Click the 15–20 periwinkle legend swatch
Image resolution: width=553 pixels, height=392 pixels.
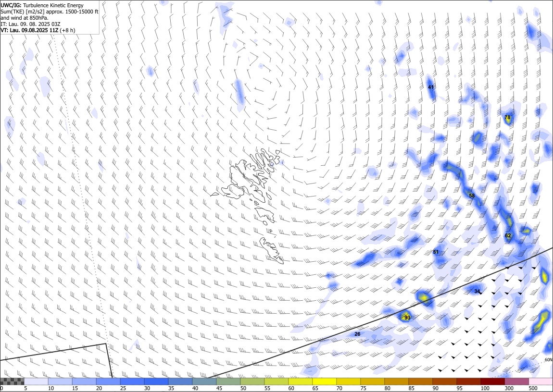(84, 381)
